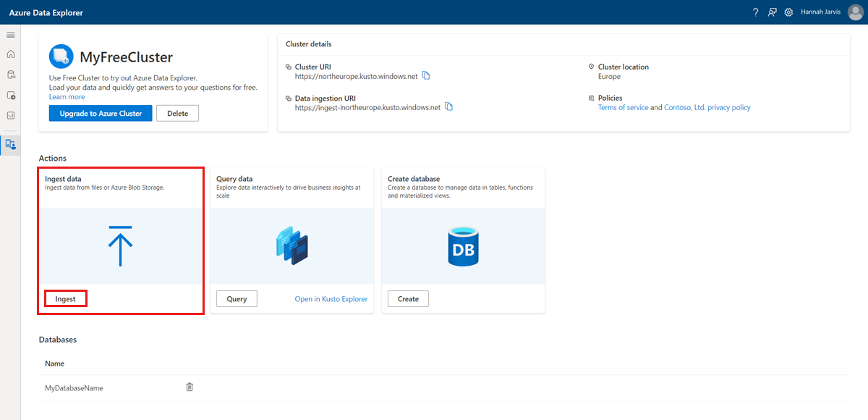Select the My Cluster sidebar icon
The image size is (868, 420).
coord(10,144)
